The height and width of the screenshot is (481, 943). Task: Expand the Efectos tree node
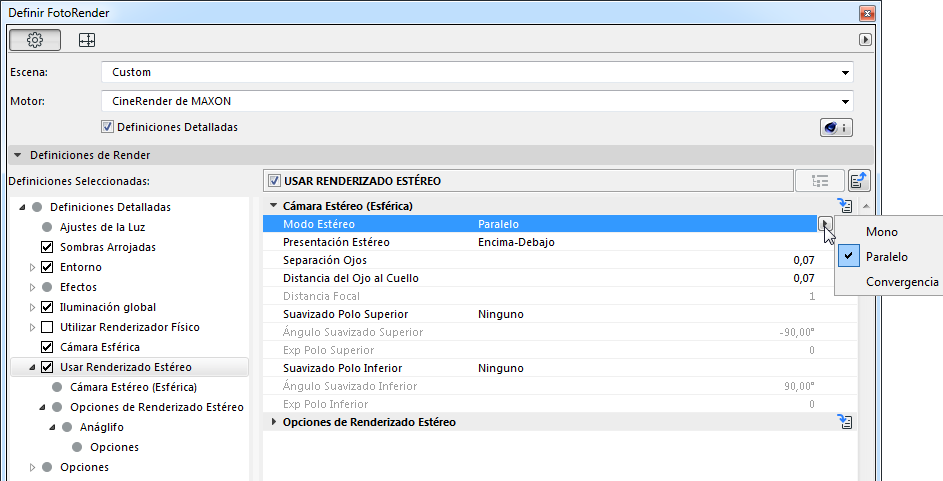click(32, 287)
